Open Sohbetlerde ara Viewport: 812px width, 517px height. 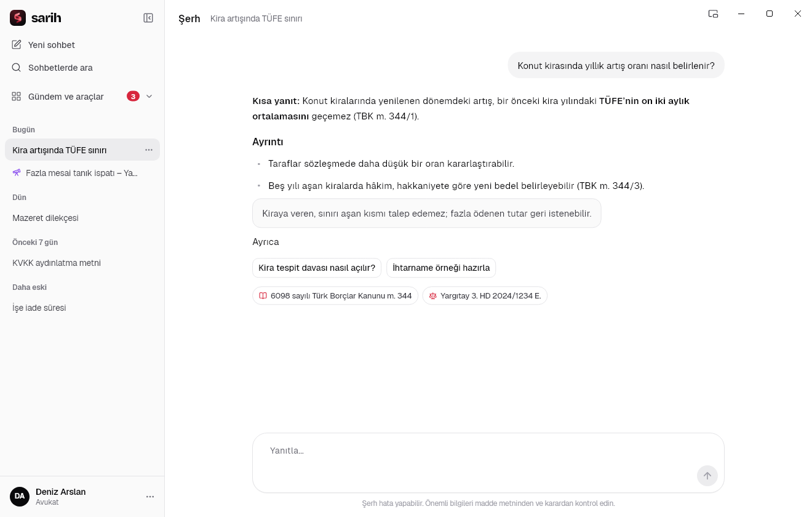(82, 68)
